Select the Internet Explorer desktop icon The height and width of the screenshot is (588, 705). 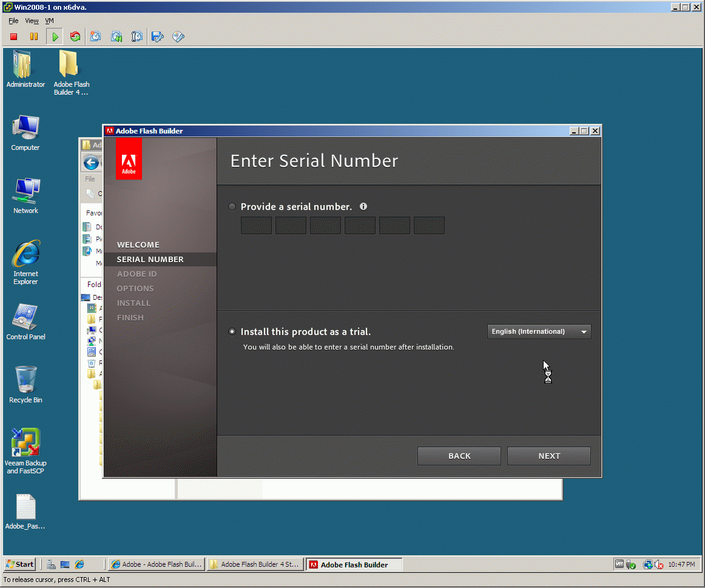[x=25, y=263]
